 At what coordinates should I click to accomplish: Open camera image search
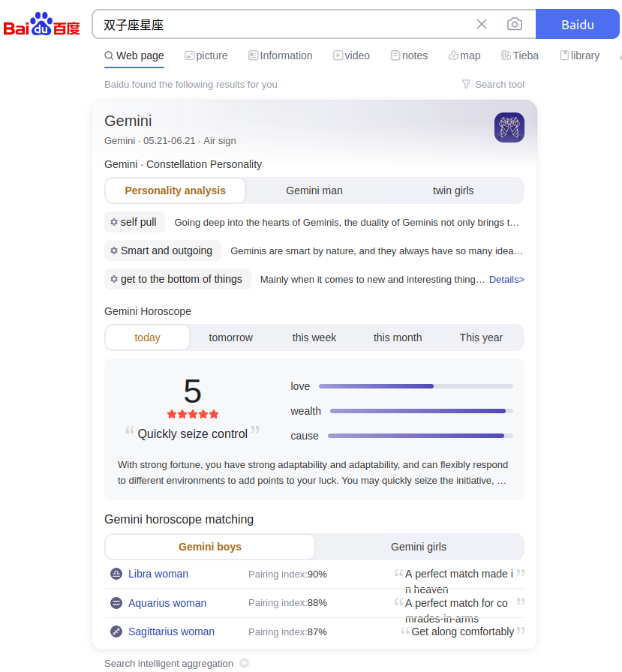515,24
